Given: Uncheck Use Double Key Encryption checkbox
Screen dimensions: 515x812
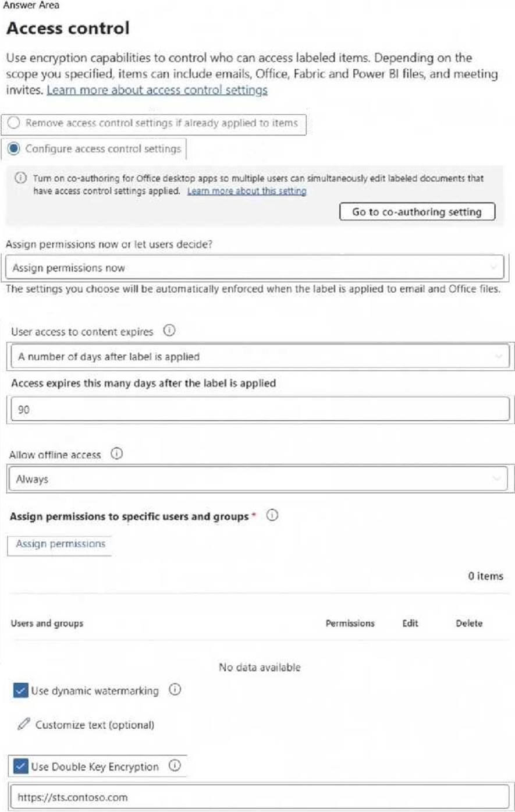Looking at the screenshot, I should [x=20, y=767].
